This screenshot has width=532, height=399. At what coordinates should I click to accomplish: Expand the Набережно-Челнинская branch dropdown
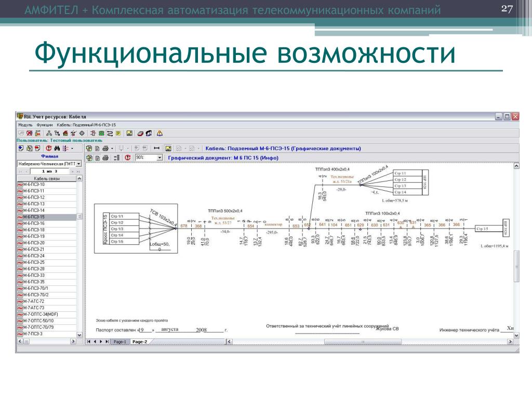78,164
